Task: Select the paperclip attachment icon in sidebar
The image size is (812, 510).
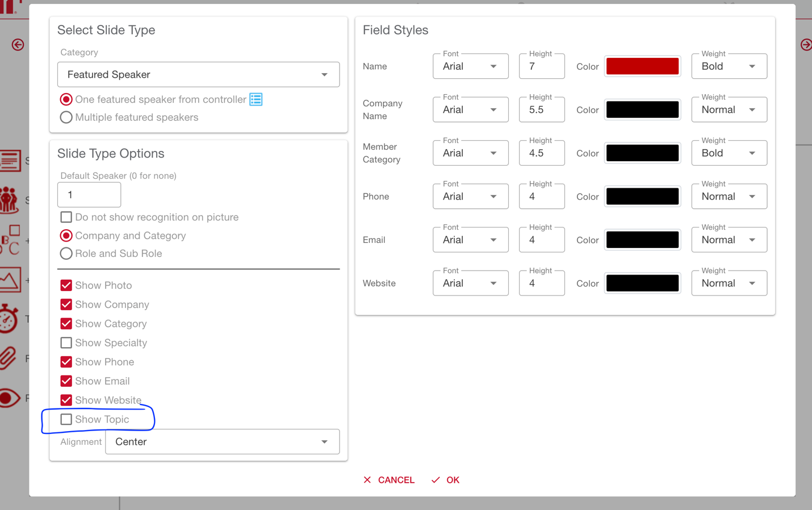Action: [8, 359]
